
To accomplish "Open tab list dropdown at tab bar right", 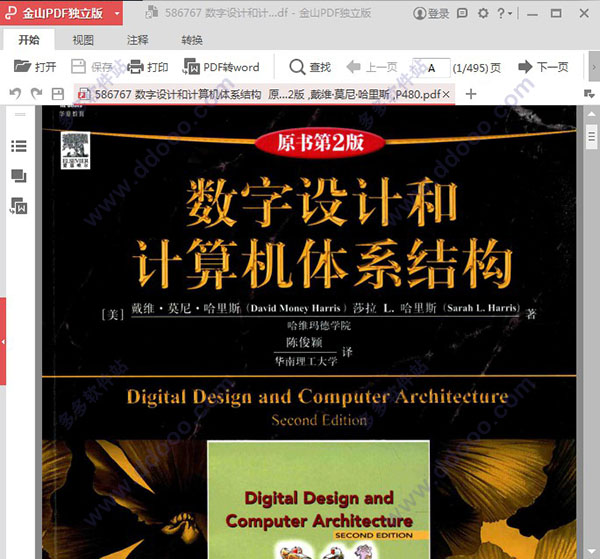I will click(589, 94).
